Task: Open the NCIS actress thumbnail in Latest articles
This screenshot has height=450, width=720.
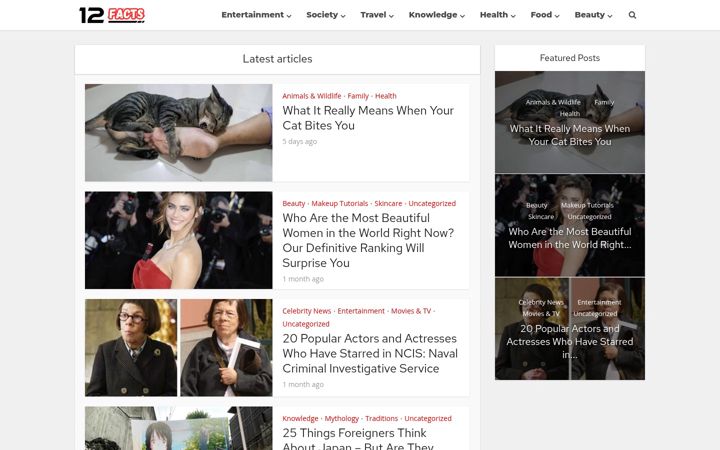Action: click(179, 348)
